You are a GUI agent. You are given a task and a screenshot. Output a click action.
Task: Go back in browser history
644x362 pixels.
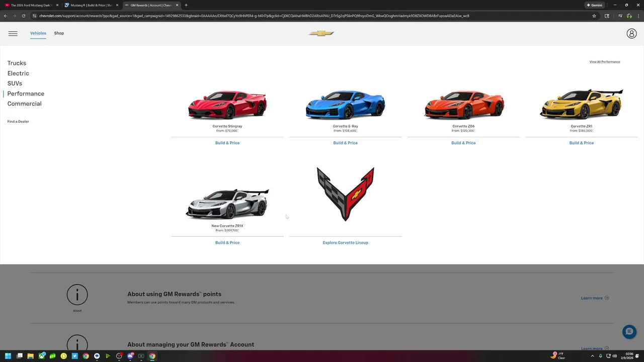click(6, 16)
